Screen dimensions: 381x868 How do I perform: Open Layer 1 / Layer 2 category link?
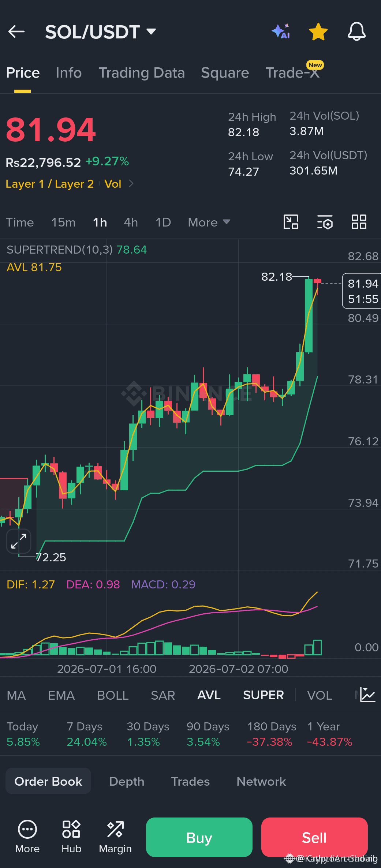[x=50, y=184]
